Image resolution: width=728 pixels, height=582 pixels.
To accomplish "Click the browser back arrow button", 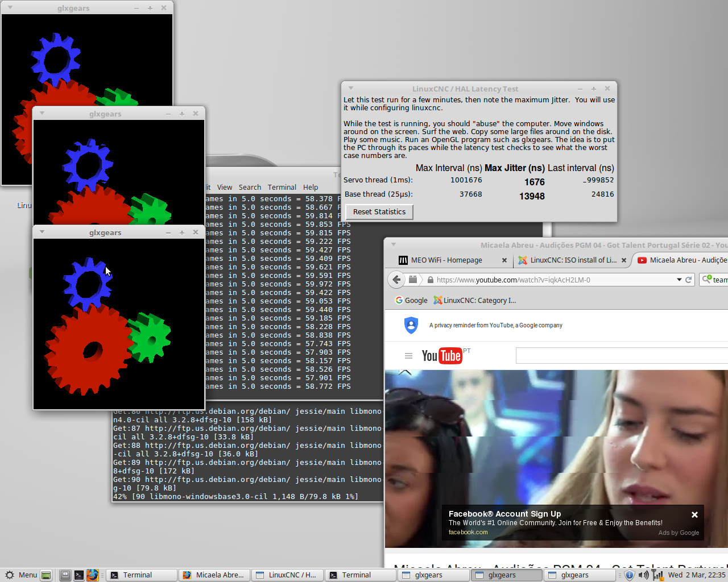I will (397, 280).
